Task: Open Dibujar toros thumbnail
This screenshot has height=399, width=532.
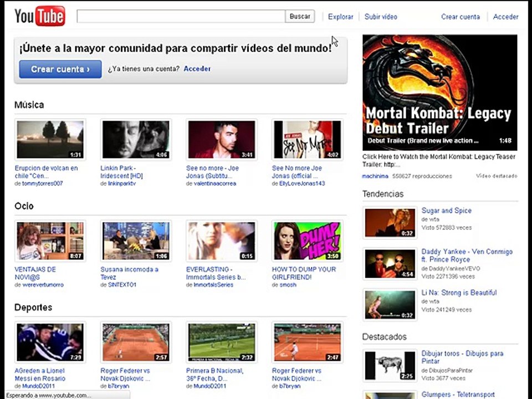Action: pyautogui.click(x=390, y=366)
